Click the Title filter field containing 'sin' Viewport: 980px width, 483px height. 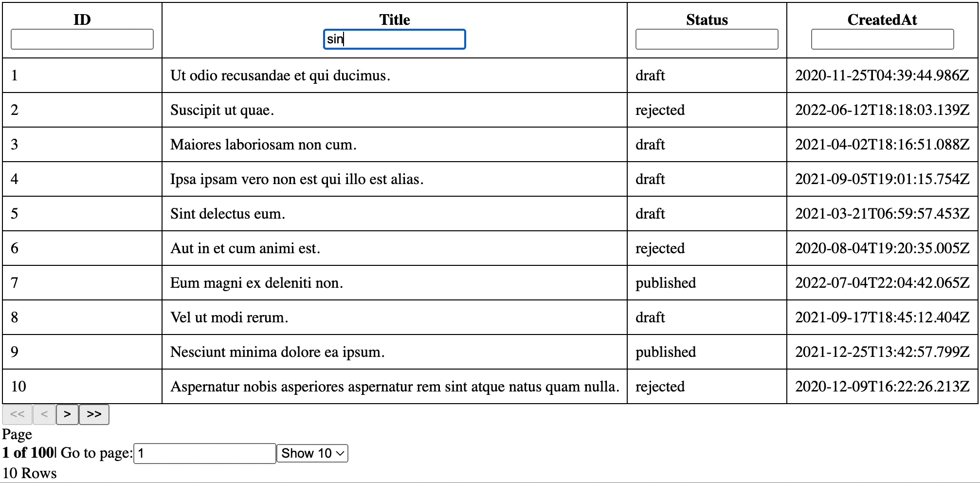394,39
